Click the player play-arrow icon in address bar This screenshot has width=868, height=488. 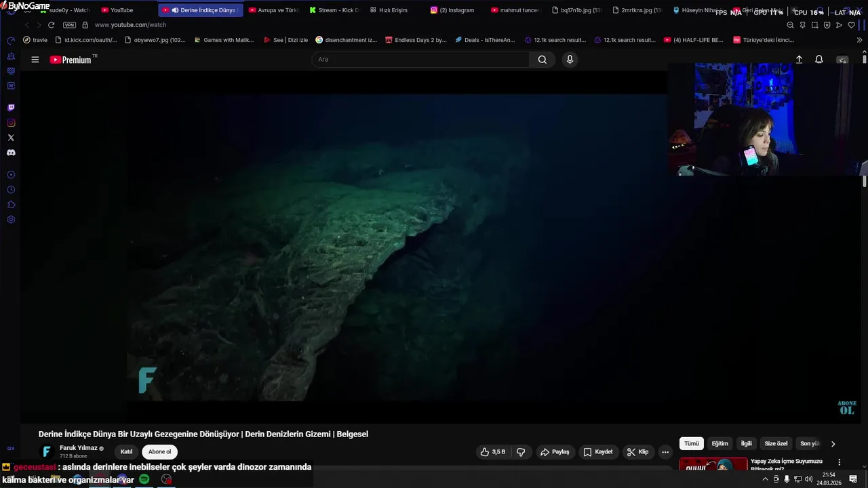click(839, 25)
